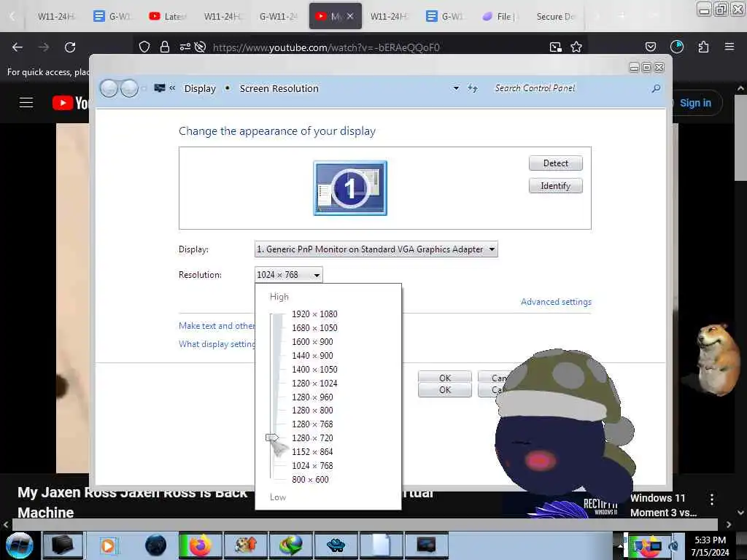Close the active YouTube tab
The image size is (747, 560).
pyautogui.click(x=350, y=16)
